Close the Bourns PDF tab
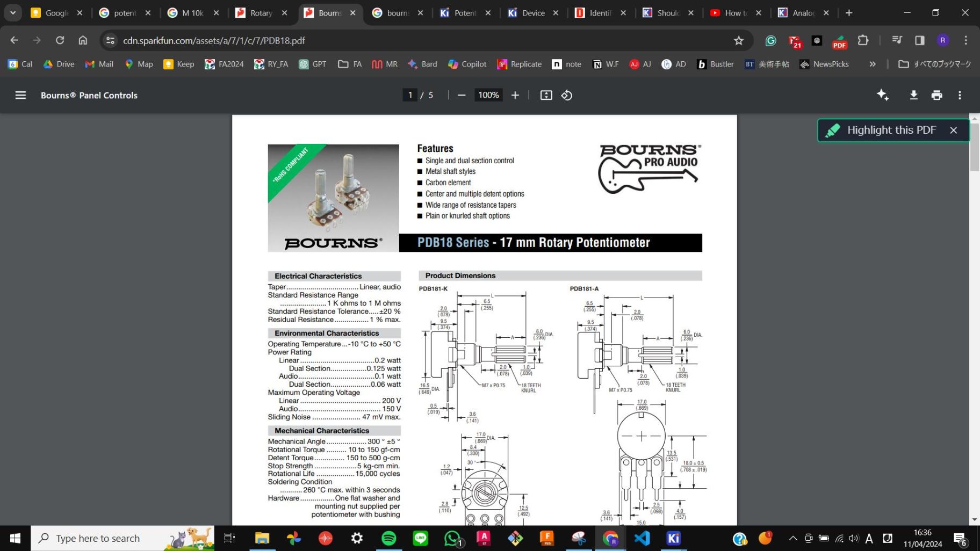The width and height of the screenshot is (980, 551). tap(353, 13)
